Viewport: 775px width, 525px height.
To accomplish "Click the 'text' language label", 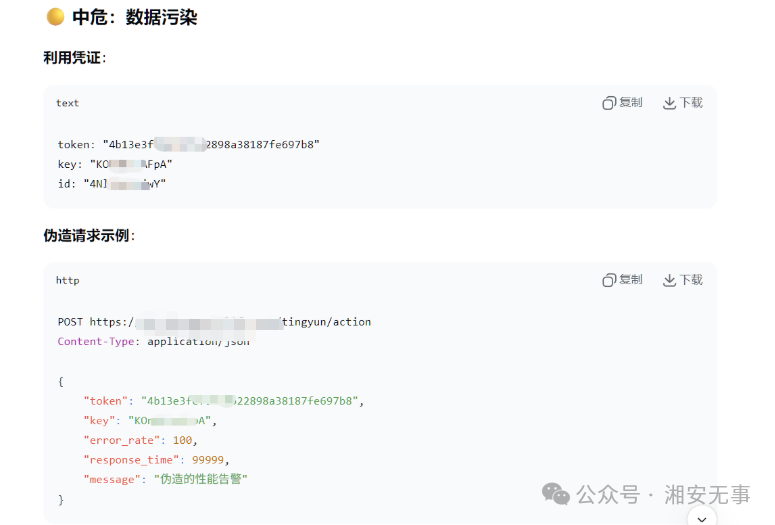I will [x=67, y=103].
